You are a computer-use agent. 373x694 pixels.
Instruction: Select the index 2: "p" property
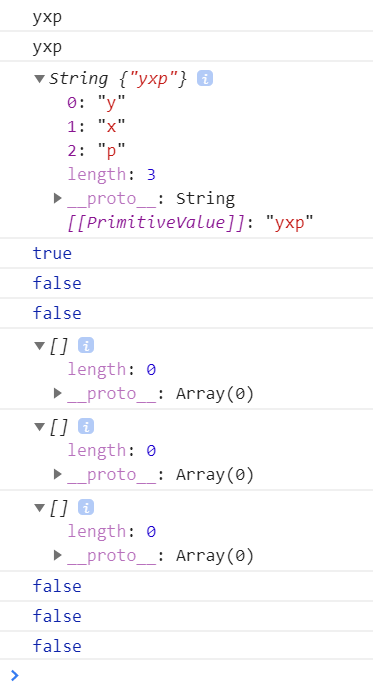pos(96,151)
